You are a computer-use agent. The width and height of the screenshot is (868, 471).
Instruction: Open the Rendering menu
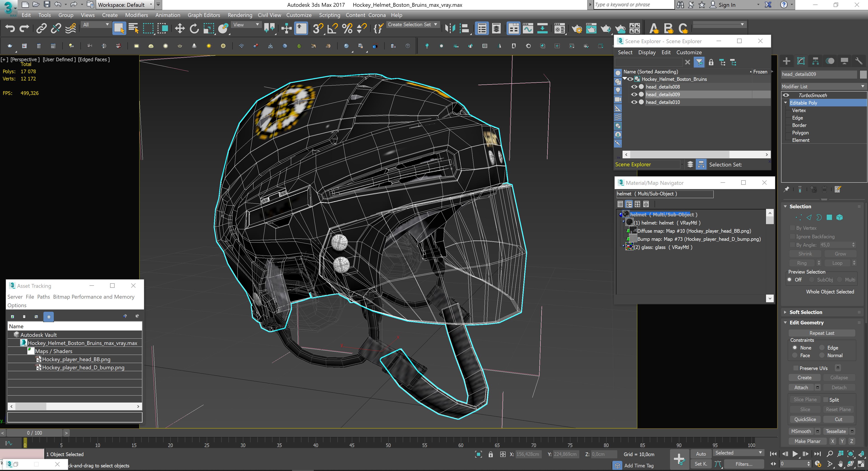click(x=240, y=15)
